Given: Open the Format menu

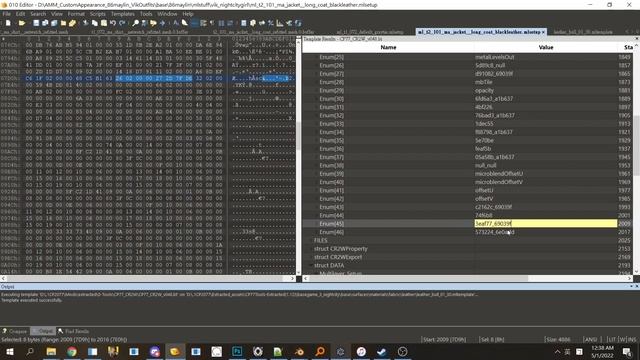Looking at the screenshot, I should 76,14.
